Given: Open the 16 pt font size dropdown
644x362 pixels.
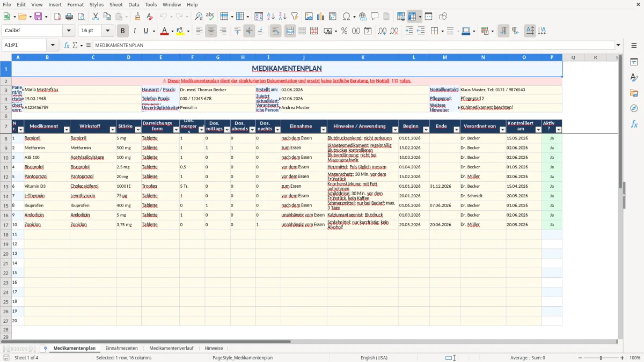Looking at the screenshot, I should click(107, 31).
